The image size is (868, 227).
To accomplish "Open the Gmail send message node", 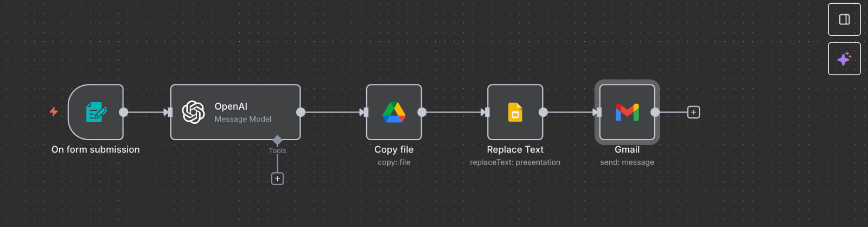I will (627, 112).
